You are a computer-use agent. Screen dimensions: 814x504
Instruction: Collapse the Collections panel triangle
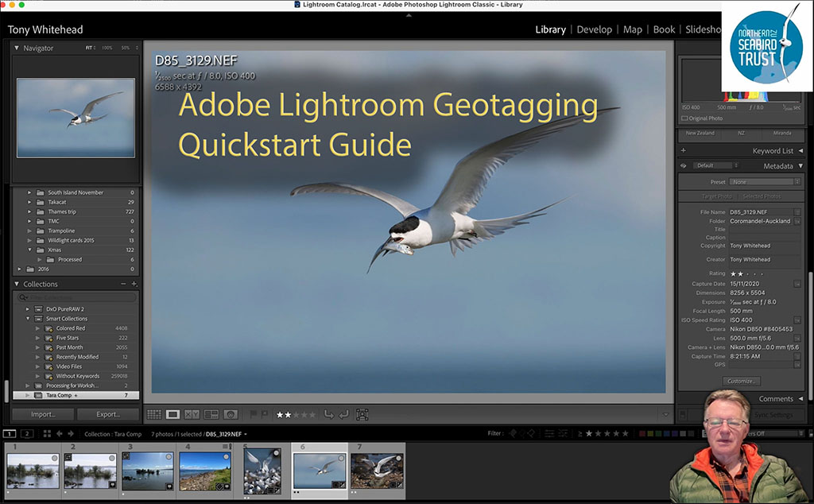coord(17,284)
